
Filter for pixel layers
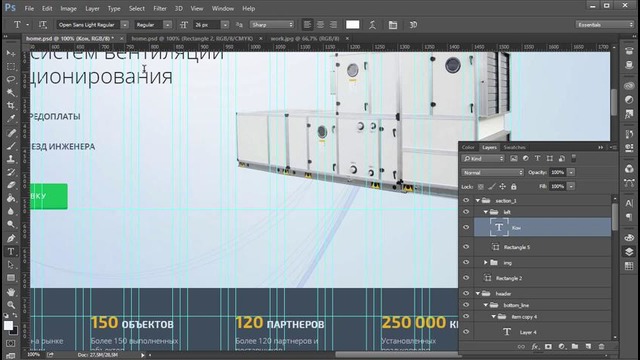point(513,158)
